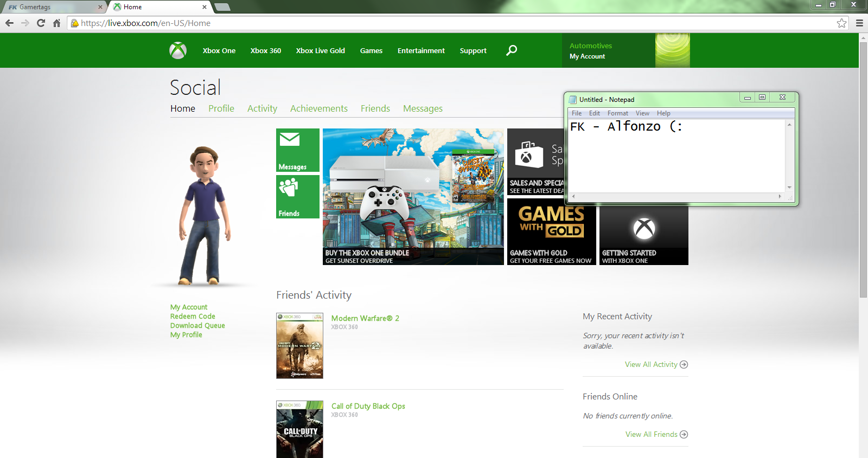
Task: Close the Gamertags browser tab
Action: coord(100,7)
